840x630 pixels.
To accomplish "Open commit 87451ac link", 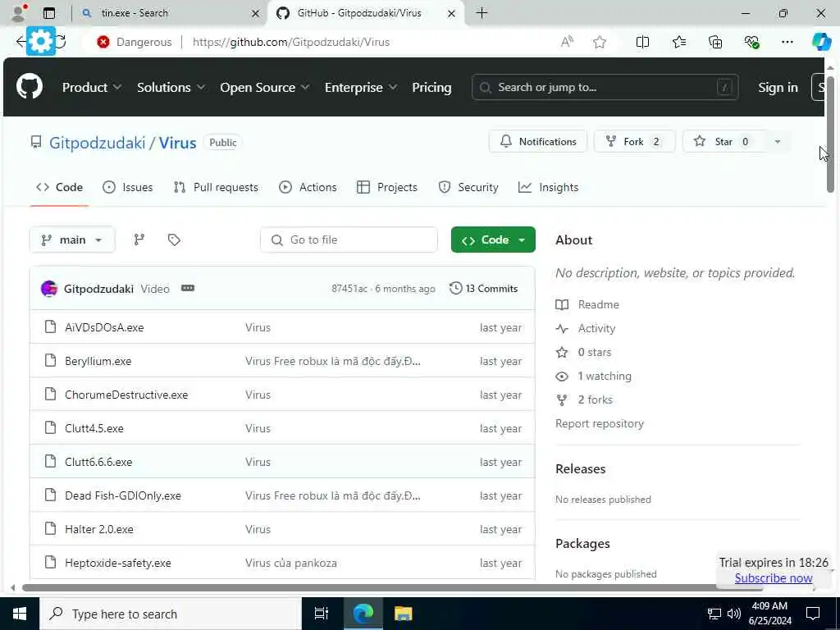I will (349, 289).
